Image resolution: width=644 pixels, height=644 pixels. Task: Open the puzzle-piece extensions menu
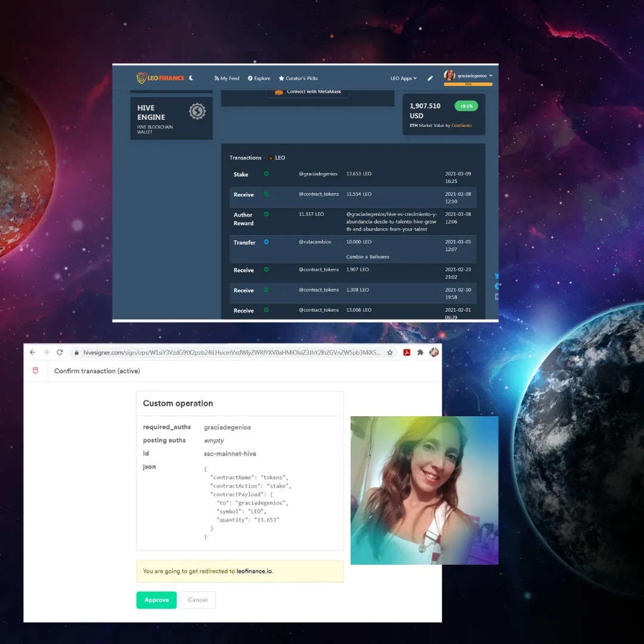pos(420,352)
